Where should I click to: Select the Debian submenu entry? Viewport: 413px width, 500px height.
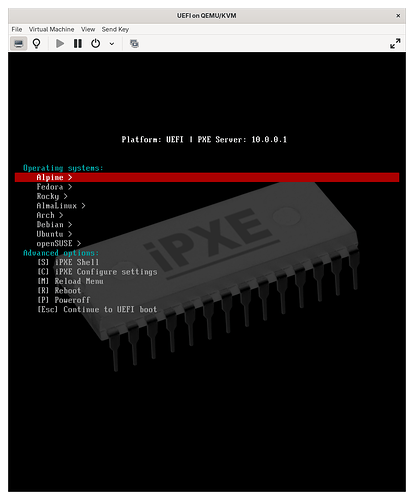[54, 225]
